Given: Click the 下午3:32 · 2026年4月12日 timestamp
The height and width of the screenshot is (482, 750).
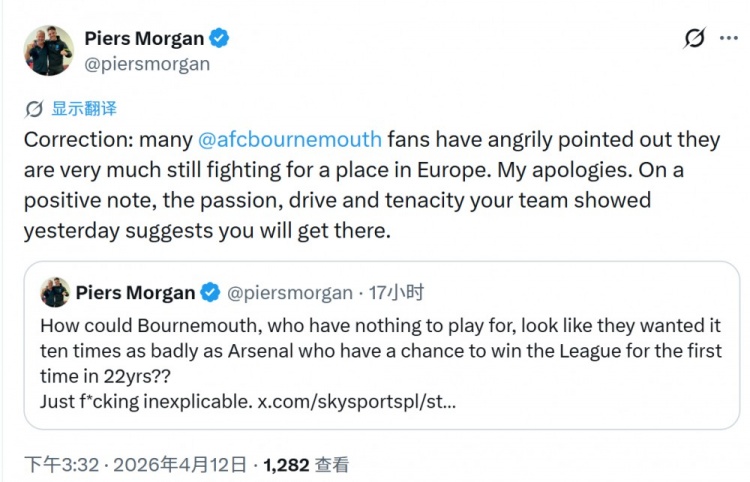Looking at the screenshot, I should [x=136, y=465].
